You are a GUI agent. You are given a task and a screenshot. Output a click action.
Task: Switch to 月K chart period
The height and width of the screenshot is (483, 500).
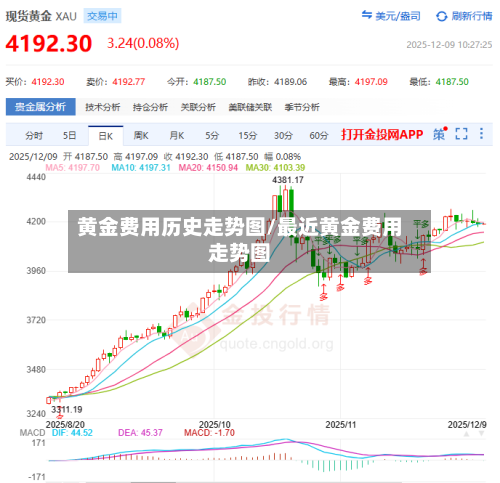tap(177, 136)
